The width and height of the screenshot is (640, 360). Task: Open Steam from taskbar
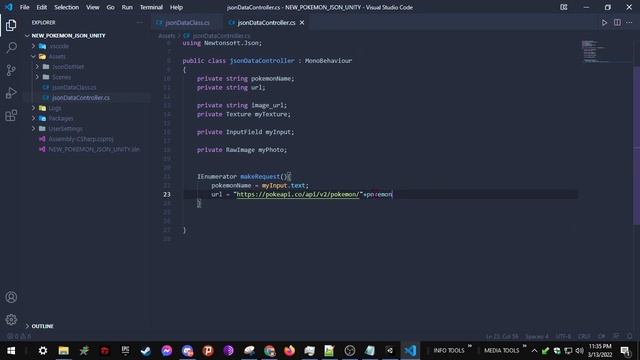pyautogui.click(x=146, y=351)
